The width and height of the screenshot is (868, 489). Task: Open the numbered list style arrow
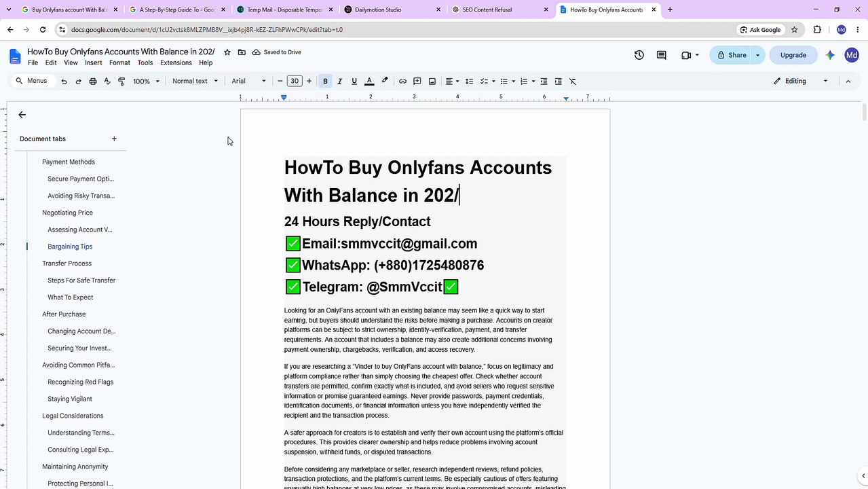coord(533,81)
